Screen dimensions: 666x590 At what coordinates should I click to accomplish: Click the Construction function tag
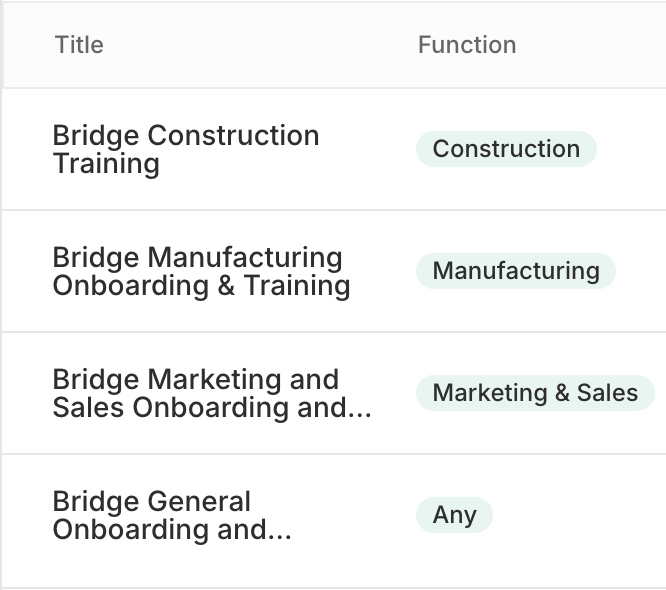coord(506,149)
